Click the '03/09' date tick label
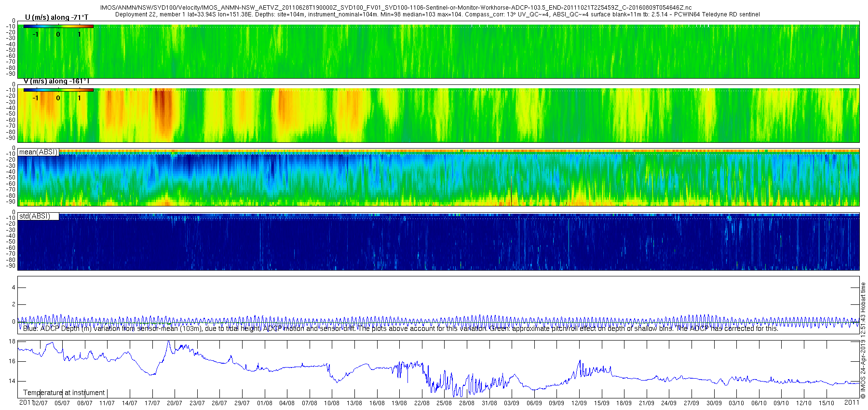This screenshot has width=868, height=410. click(x=512, y=403)
